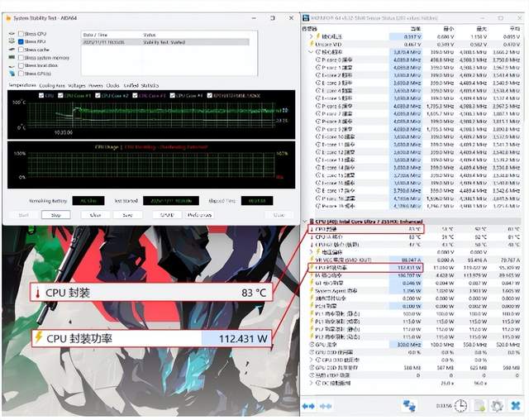529x420 pixels.
Task: Open HWiNFO sensor settings gear icon
Action: 497,405
